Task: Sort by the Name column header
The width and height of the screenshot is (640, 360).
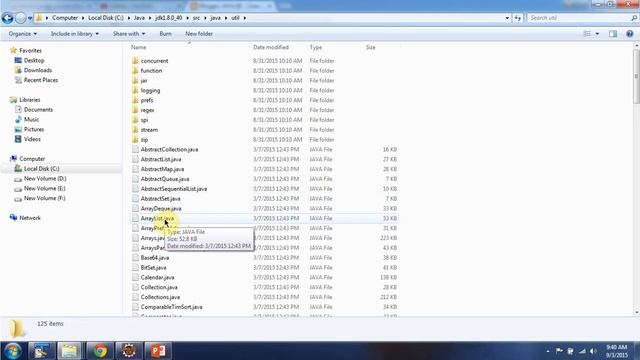Action: [x=138, y=47]
